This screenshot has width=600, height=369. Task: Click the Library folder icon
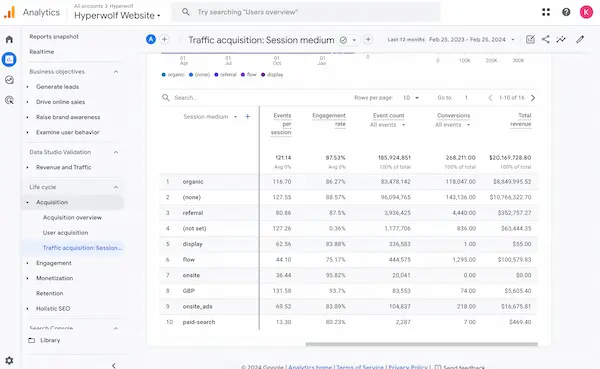coord(32,340)
